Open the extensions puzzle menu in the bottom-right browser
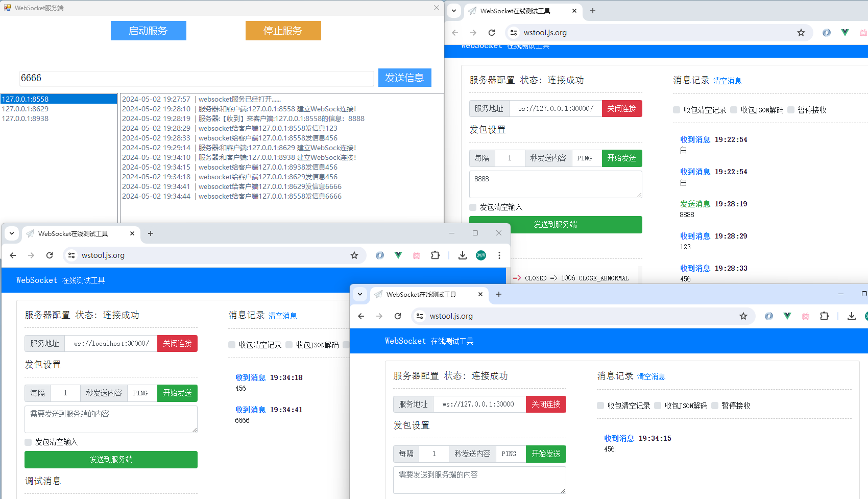 pos(824,316)
